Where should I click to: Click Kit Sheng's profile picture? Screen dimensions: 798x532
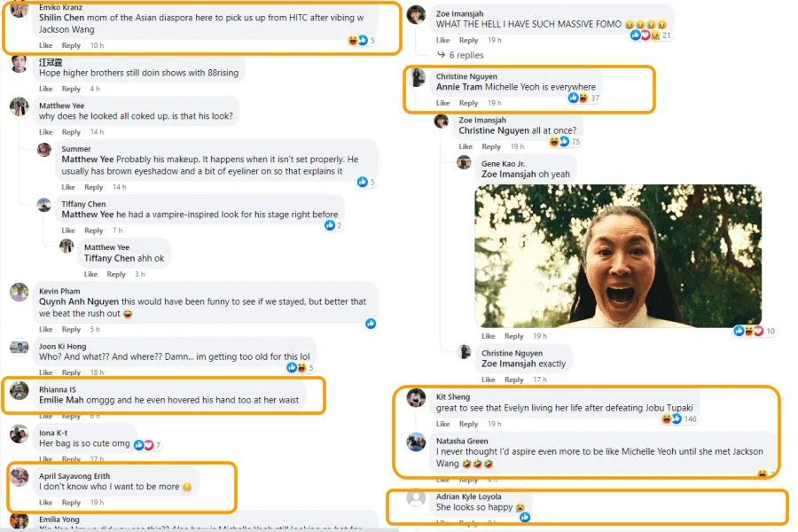[416, 397]
